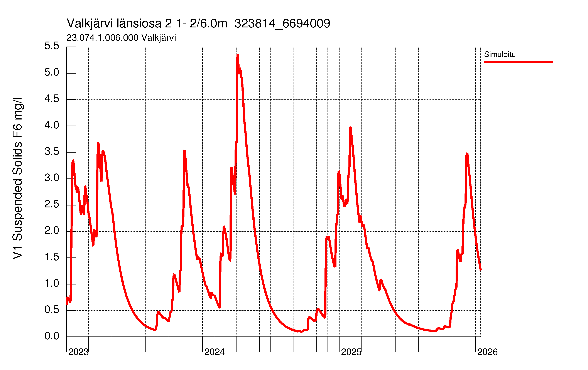This screenshot has height=370, width=588.
Task: Click the 2023 year label
Action: click(78, 352)
